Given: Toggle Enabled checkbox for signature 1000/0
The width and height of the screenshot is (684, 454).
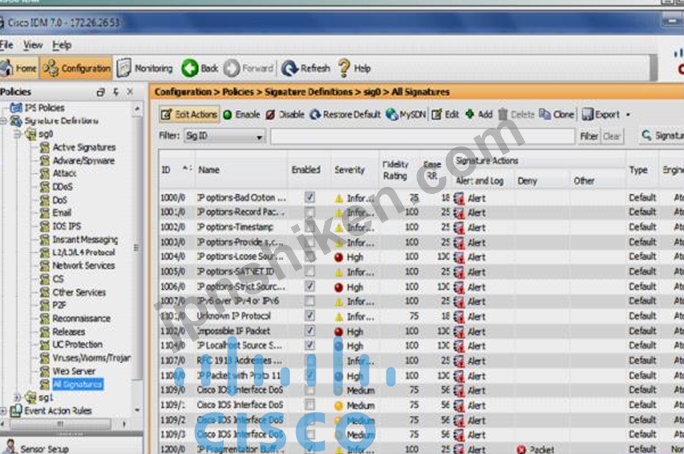Looking at the screenshot, I should pyautogui.click(x=309, y=197).
